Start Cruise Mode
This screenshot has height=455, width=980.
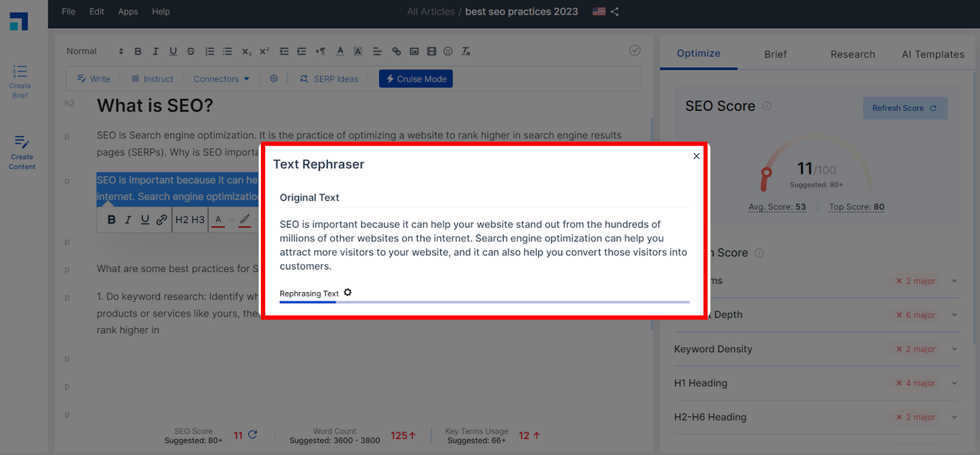tap(416, 79)
